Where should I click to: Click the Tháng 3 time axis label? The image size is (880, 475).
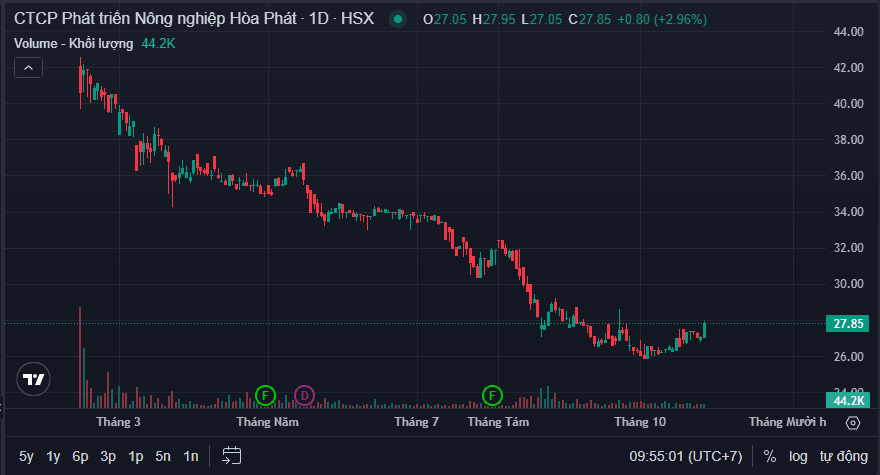click(118, 422)
